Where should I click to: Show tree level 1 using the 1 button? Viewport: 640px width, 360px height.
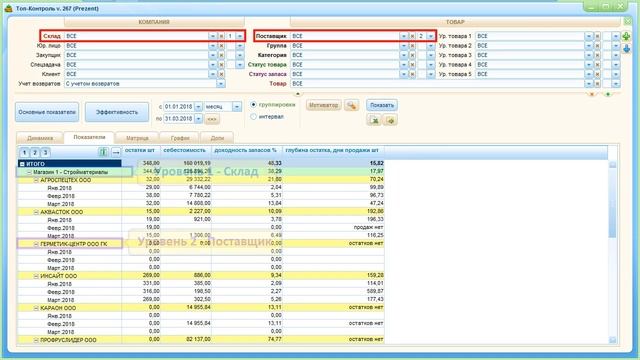24,153
